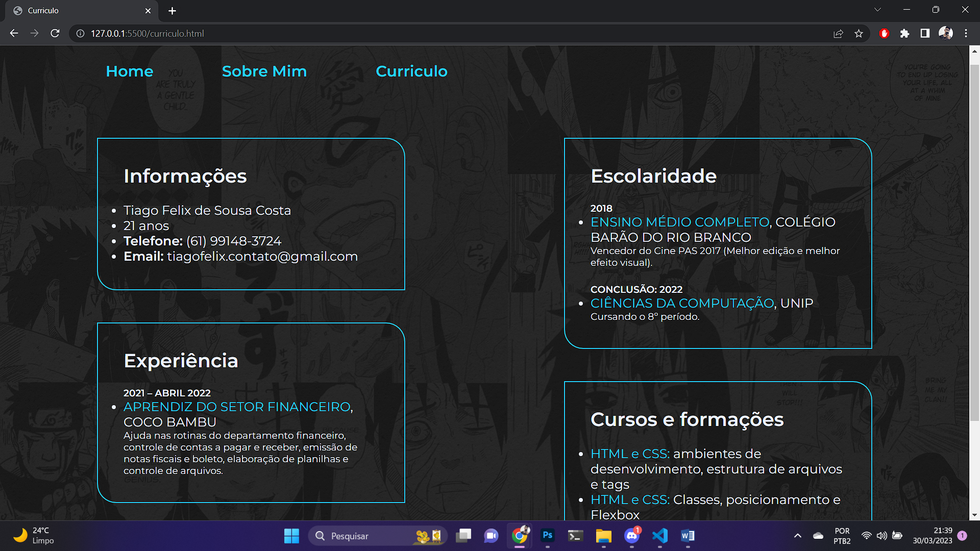Expand the tab search dropdown

(x=877, y=10)
